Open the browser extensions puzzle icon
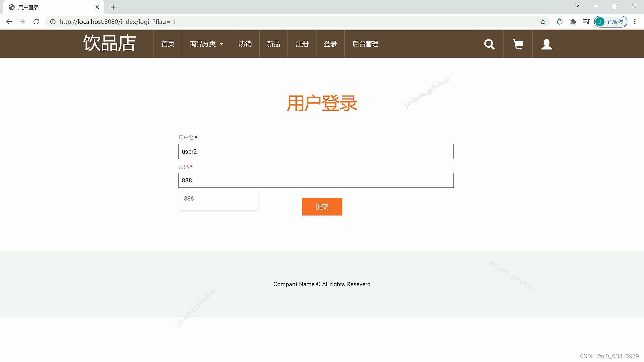Image resolution: width=644 pixels, height=362 pixels. click(x=573, y=22)
